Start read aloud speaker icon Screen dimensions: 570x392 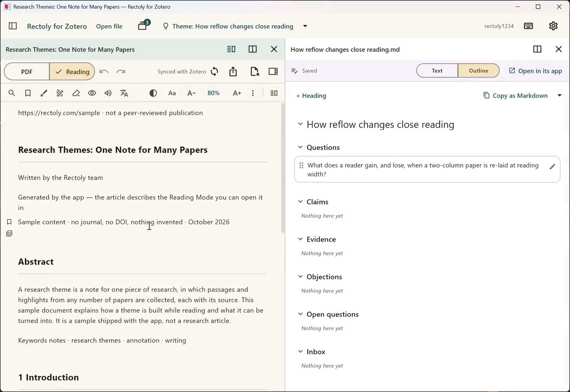(108, 93)
